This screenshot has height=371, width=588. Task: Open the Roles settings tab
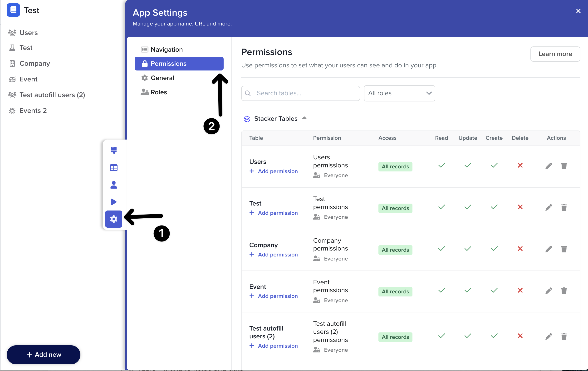tap(159, 92)
